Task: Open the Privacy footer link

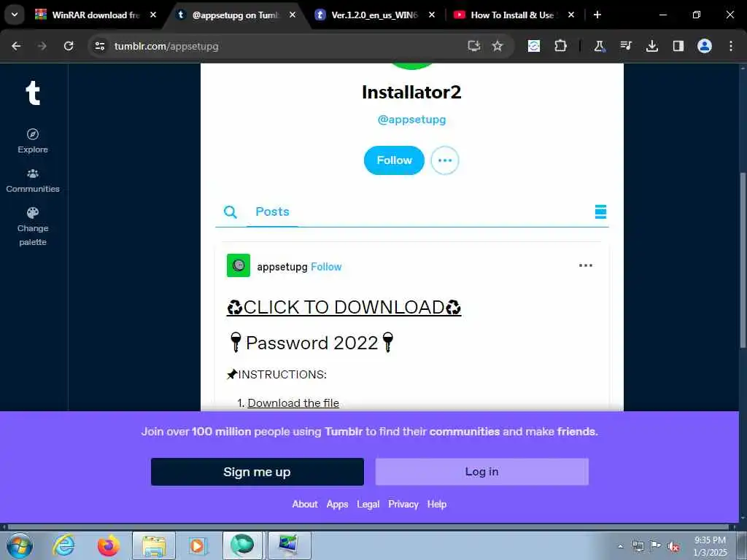Action: (403, 505)
